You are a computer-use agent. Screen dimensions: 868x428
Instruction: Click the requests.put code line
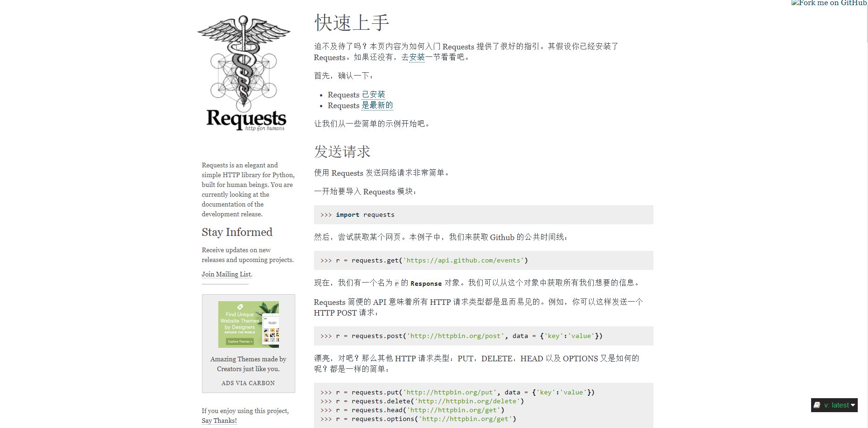(457, 393)
